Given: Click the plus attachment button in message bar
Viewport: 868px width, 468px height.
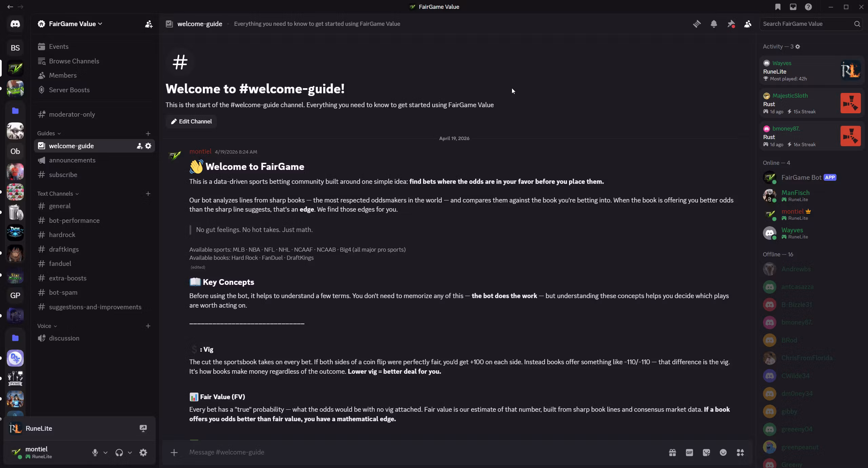Looking at the screenshot, I should [174, 452].
